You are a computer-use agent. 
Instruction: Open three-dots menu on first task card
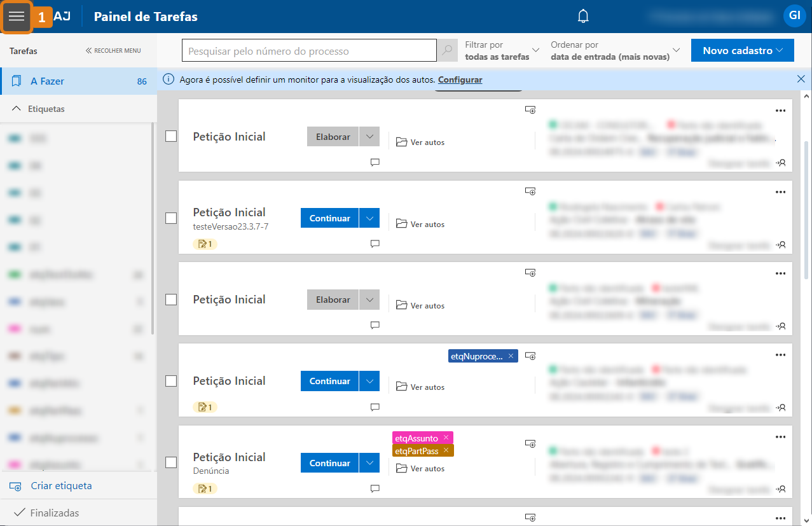point(781,110)
